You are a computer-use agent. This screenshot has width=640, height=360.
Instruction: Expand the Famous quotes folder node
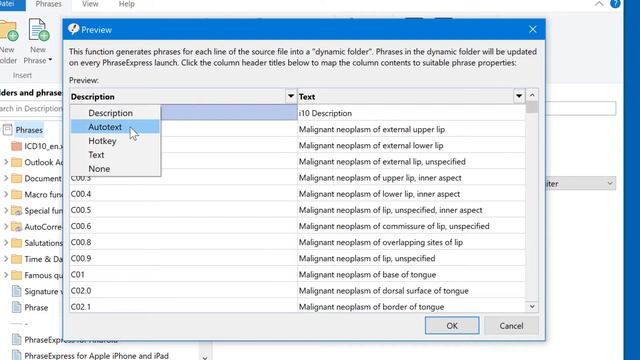[x=6, y=275]
